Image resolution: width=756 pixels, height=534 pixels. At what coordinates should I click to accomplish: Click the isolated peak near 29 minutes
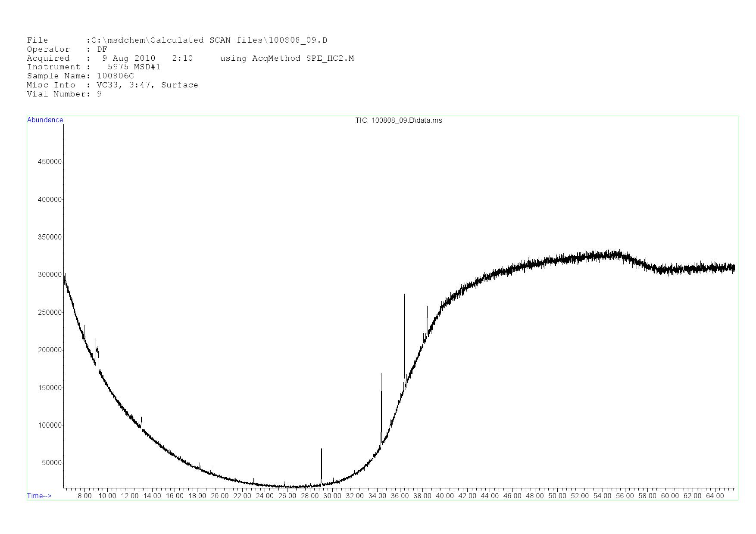tap(321, 452)
